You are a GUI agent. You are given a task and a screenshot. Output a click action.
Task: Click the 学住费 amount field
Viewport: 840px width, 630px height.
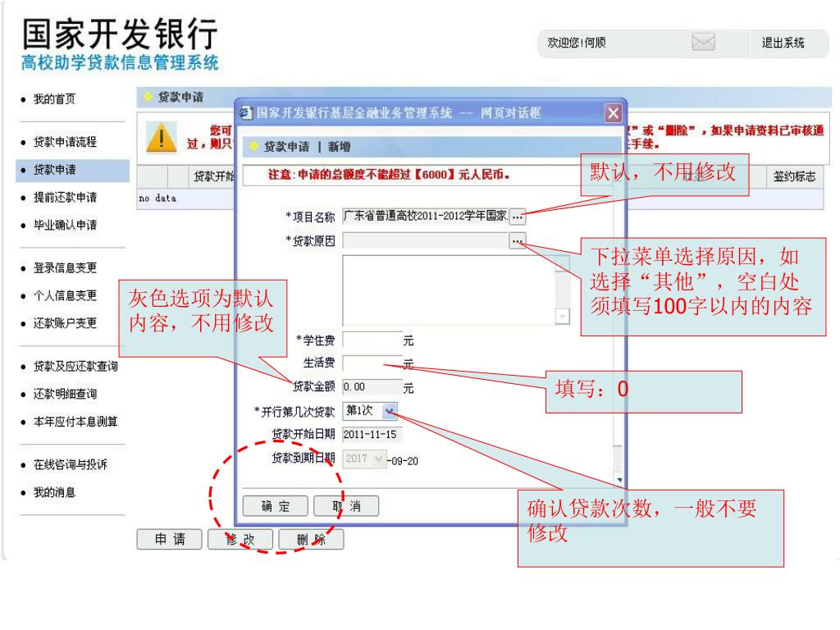[x=372, y=340]
